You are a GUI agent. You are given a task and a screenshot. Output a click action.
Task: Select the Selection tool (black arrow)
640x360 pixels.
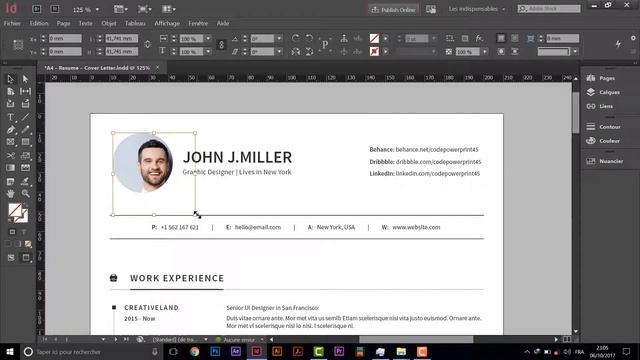[x=11, y=79]
